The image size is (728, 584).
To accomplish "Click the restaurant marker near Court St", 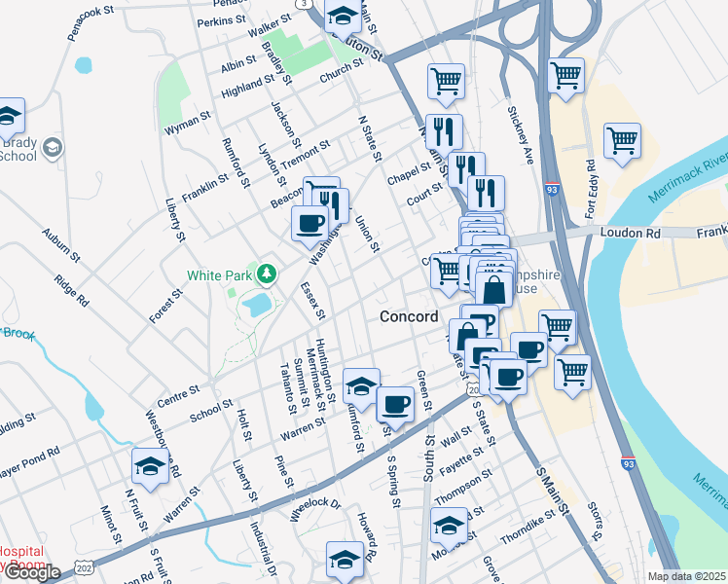I will (x=486, y=195).
